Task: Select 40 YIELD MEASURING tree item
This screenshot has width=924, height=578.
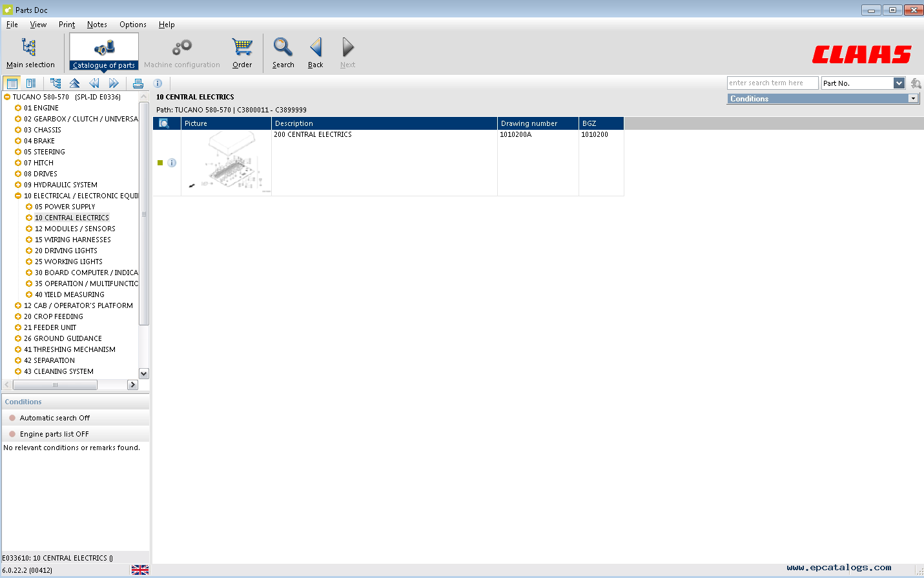Action: click(70, 294)
